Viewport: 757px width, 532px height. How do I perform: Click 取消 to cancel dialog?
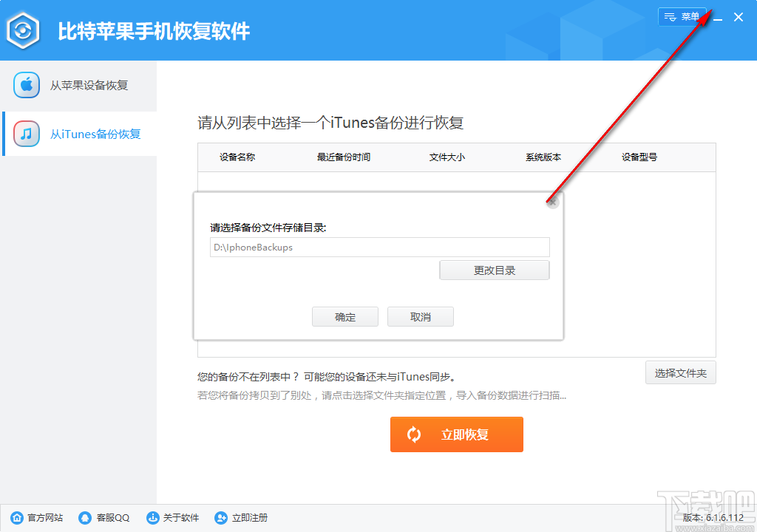pyautogui.click(x=421, y=317)
